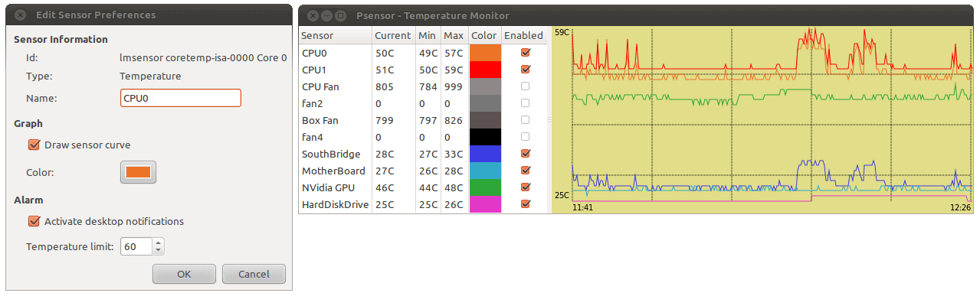Open the orange Color picker button

139,172
